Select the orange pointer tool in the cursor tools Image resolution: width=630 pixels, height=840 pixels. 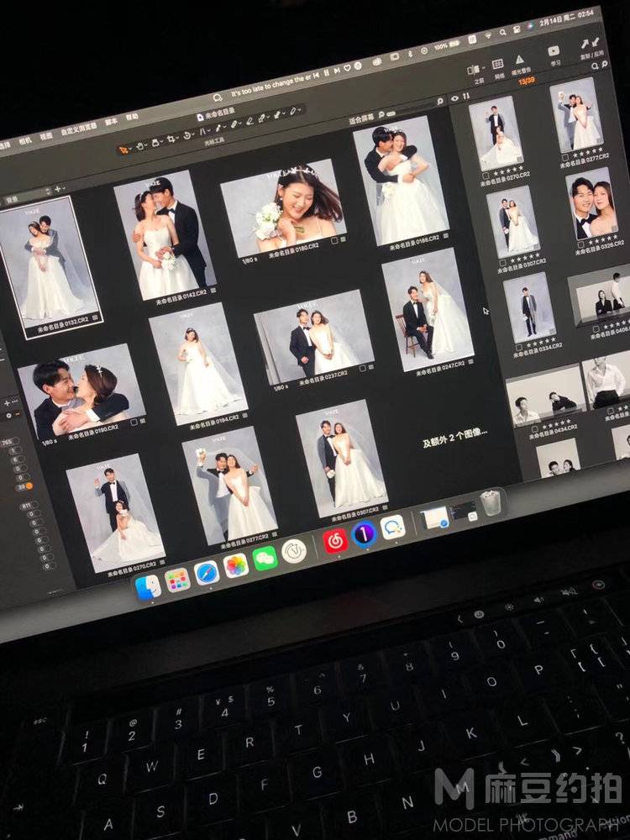(x=123, y=150)
